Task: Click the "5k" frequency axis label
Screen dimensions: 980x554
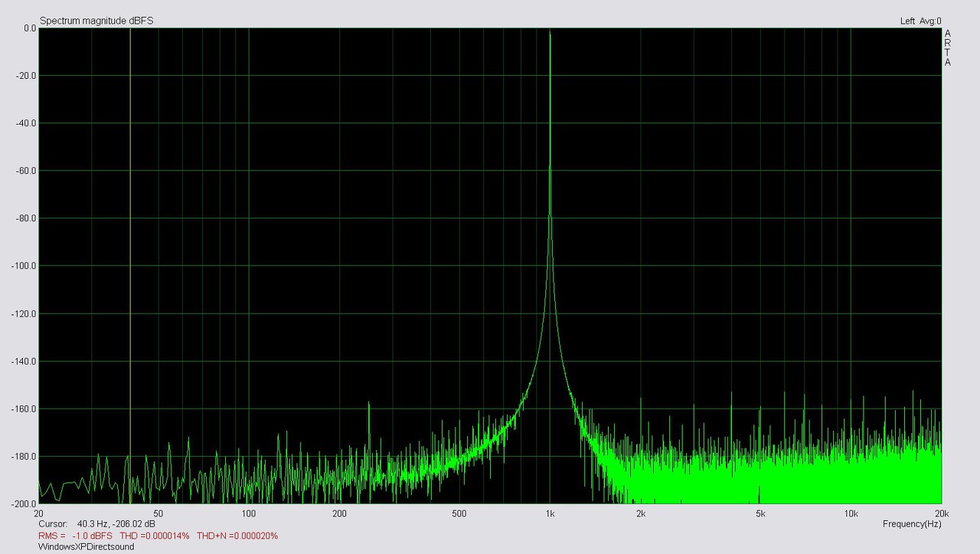Action: click(x=760, y=513)
